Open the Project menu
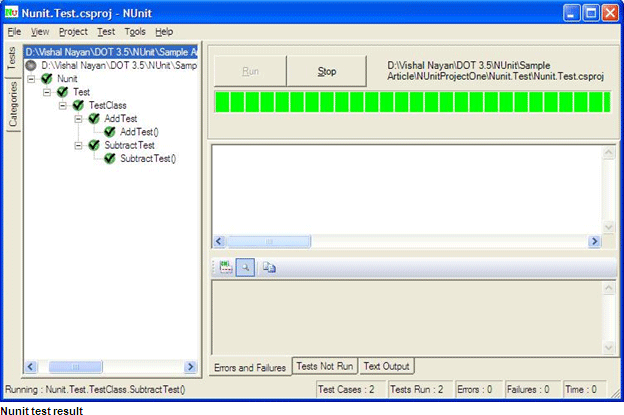This screenshot has height=415, width=624. tap(73, 32)
